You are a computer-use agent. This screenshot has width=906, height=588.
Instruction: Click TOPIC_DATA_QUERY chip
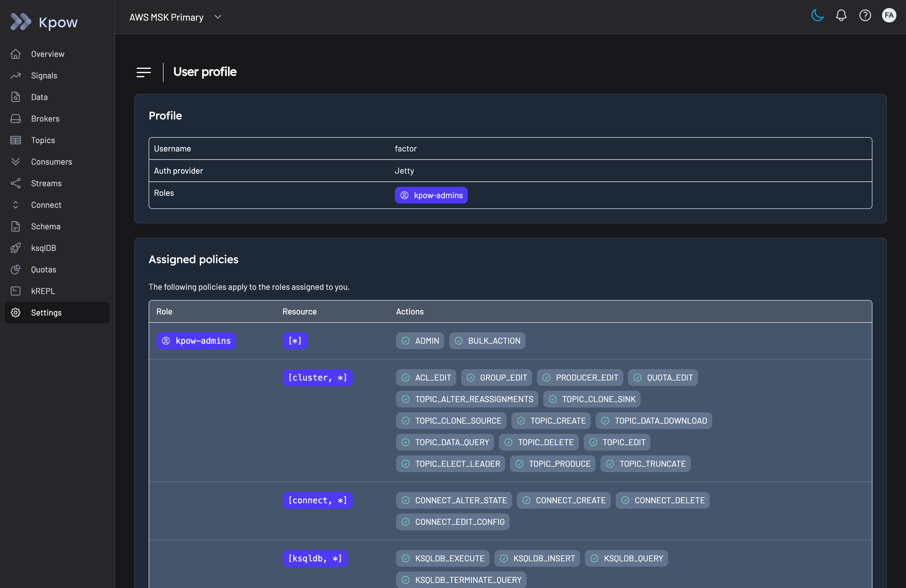[445, 442]
